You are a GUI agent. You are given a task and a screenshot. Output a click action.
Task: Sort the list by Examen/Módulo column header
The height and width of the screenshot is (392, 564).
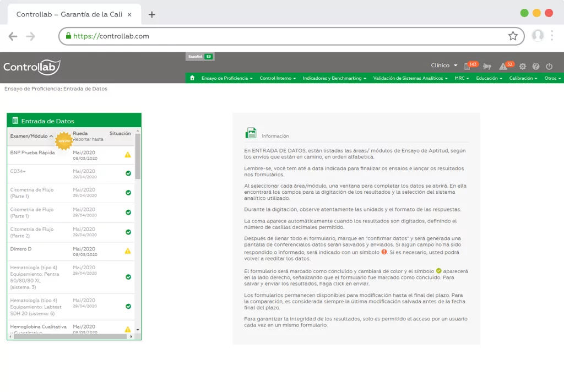pos(31,136)
